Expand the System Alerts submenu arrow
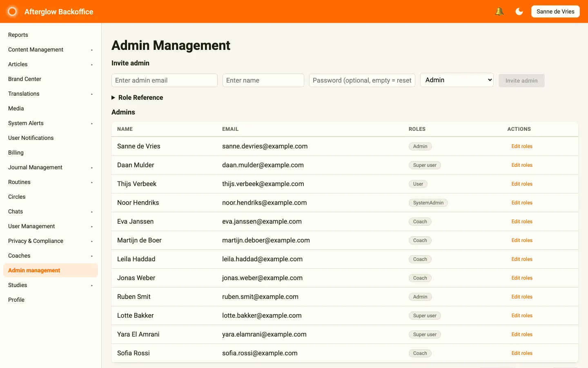This screenshot has height=368, width=588. pyautogui.click(x=92, y=123)
